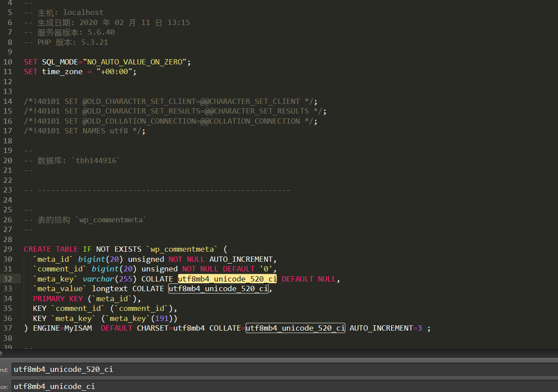Click the time_zone variable name

point(62,71)
